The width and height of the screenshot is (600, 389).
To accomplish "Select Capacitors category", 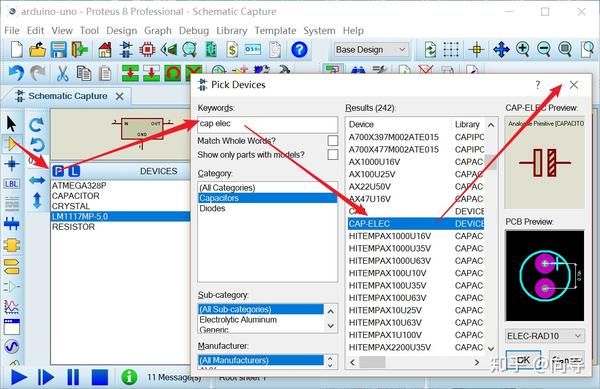I will [267, 198].
